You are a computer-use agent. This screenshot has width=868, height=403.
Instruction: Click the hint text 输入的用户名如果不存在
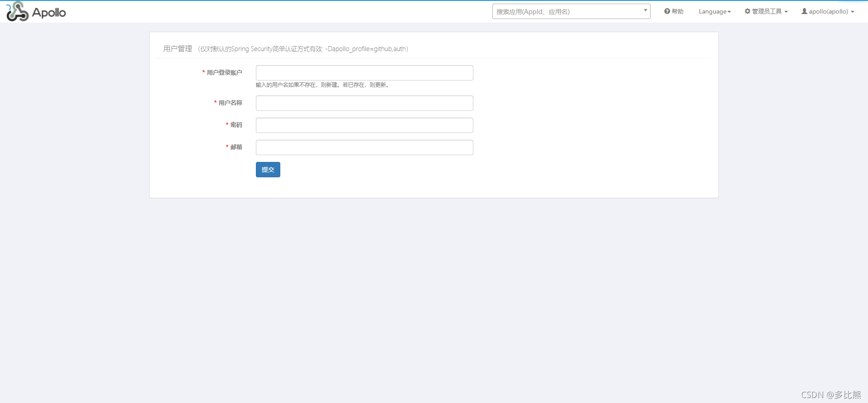click(x=322, y=85)
